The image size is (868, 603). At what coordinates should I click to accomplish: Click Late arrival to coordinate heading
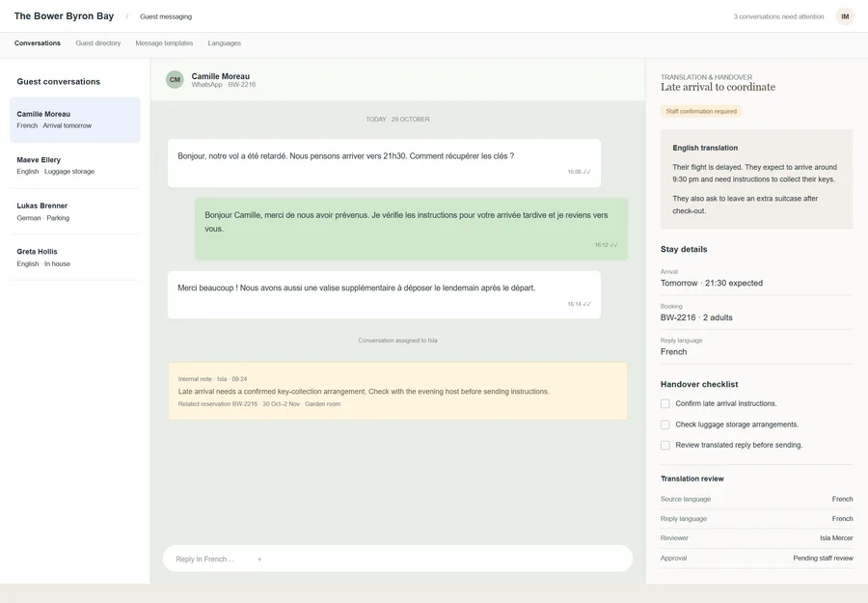pos(718,87)
